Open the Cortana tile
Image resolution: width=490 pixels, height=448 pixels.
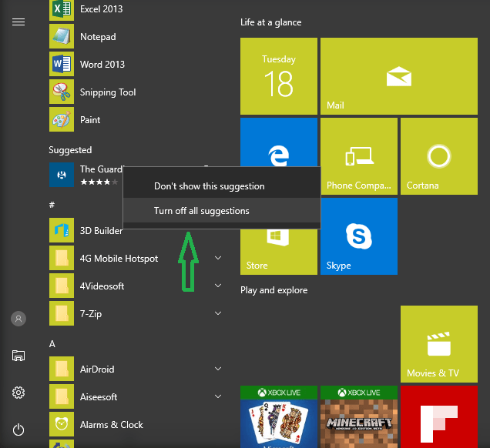[x=439, y=156]
